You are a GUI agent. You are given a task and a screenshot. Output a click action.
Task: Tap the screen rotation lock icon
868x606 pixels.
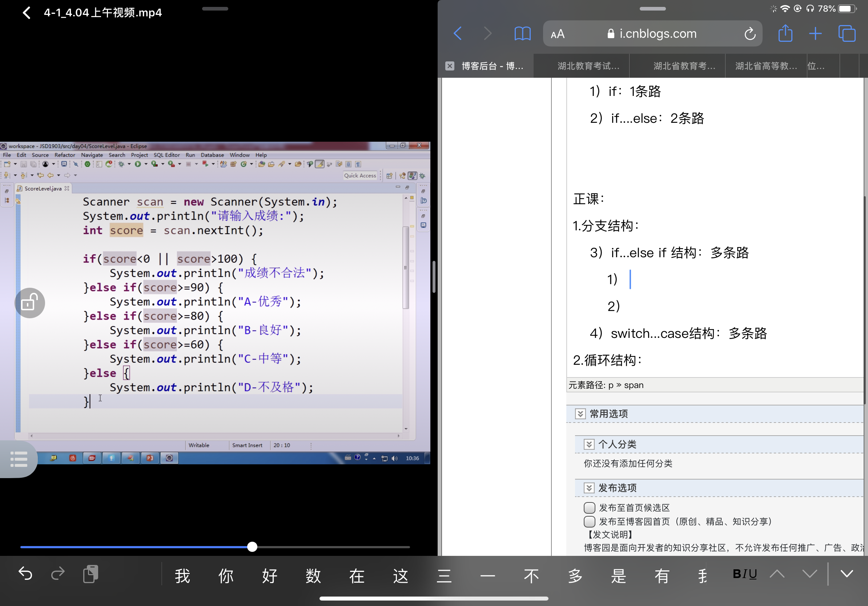30,303
